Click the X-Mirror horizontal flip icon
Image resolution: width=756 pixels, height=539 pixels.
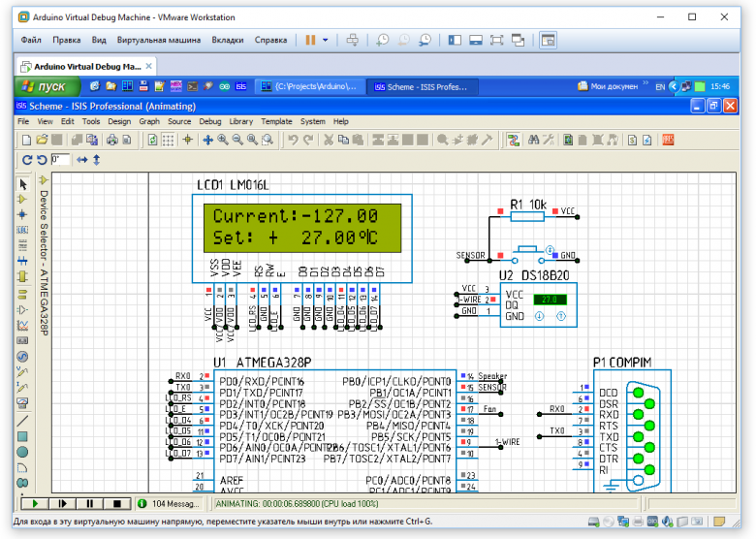tap(82, 160)
